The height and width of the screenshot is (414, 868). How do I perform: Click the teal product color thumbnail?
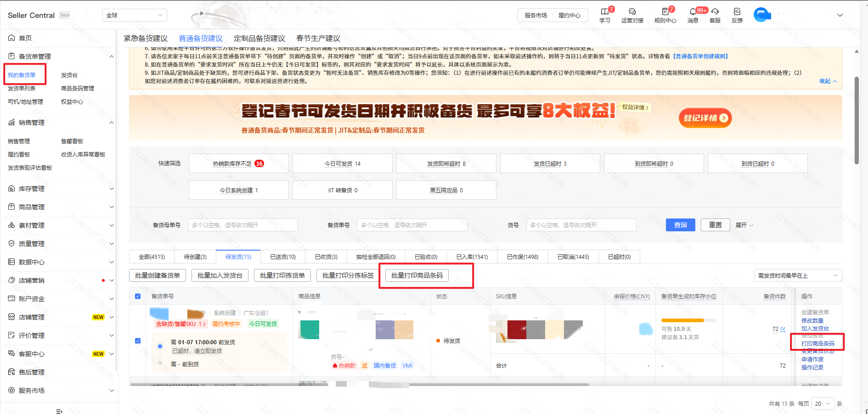point(309,330)
